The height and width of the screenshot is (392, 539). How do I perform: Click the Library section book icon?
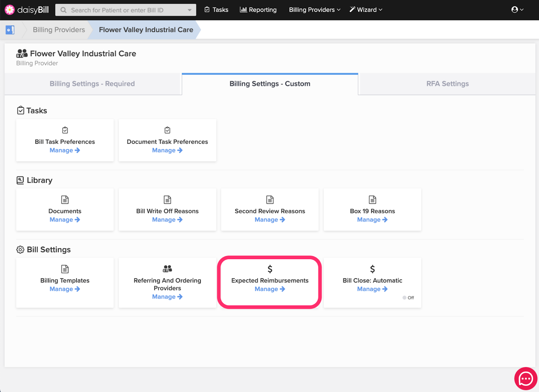20,180
